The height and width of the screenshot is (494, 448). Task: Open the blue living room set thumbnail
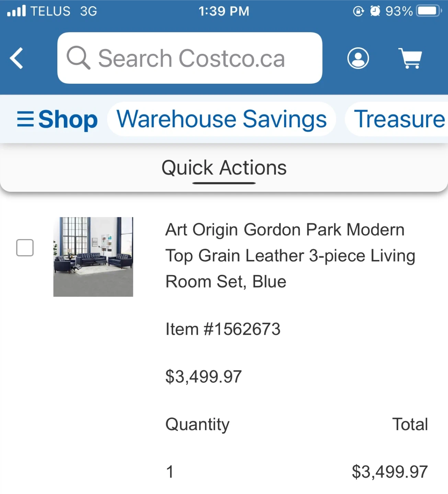[x=93, y=257]
